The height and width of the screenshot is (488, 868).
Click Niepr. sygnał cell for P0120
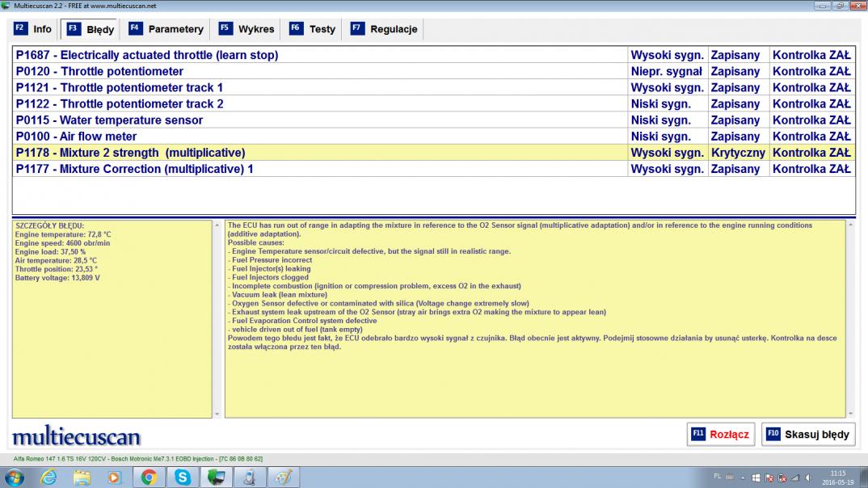click(x=667, y=71)
